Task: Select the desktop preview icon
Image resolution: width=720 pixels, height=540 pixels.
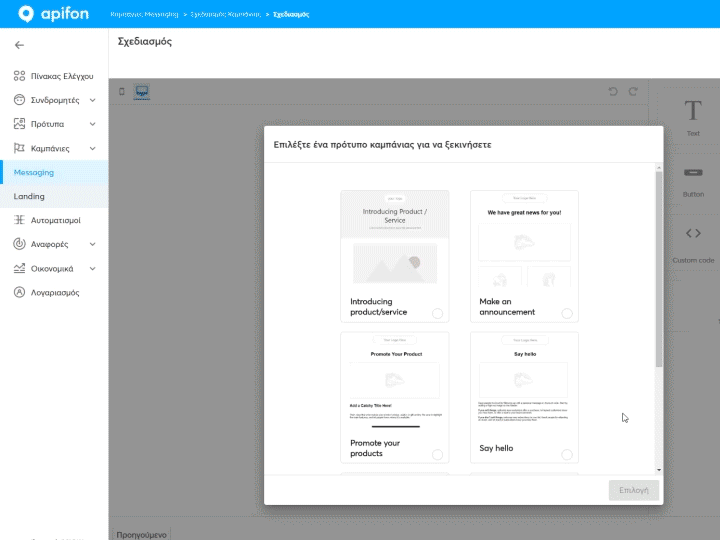Action: [x=141, y=92]
